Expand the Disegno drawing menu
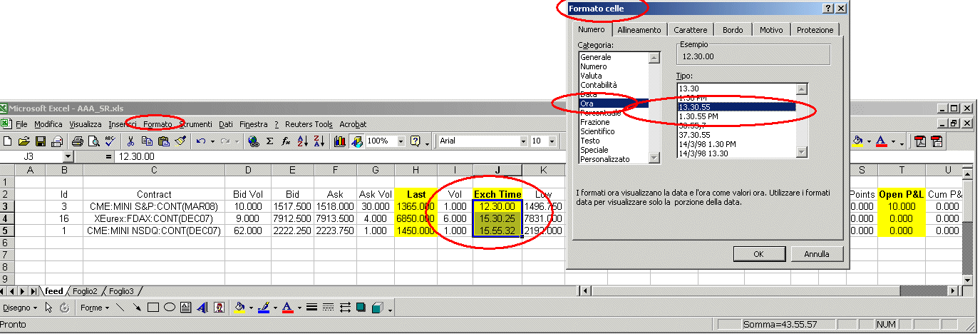Image resolution: width=980 pixels, height=334 pixels. 19,308
